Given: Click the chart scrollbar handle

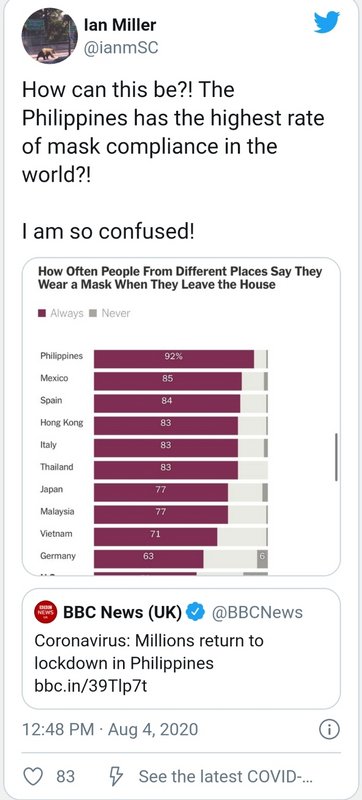Looking at the screenshot, I should (336, 457).
